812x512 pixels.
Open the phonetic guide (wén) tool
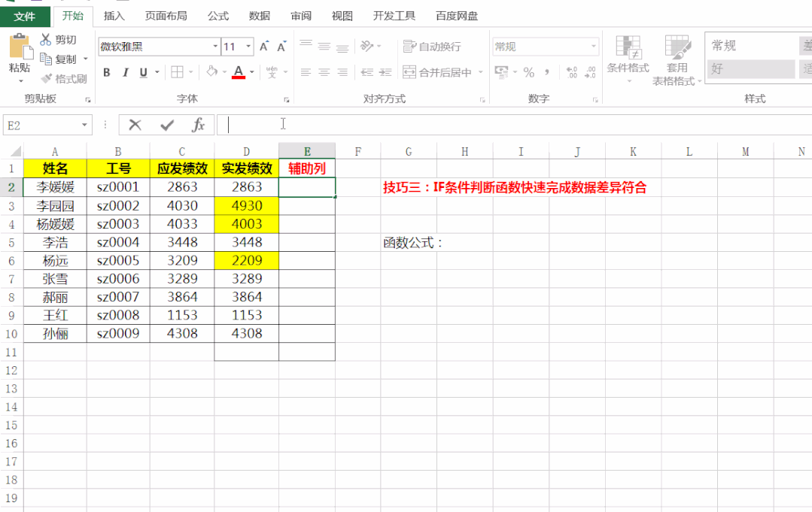coord(272,72)
